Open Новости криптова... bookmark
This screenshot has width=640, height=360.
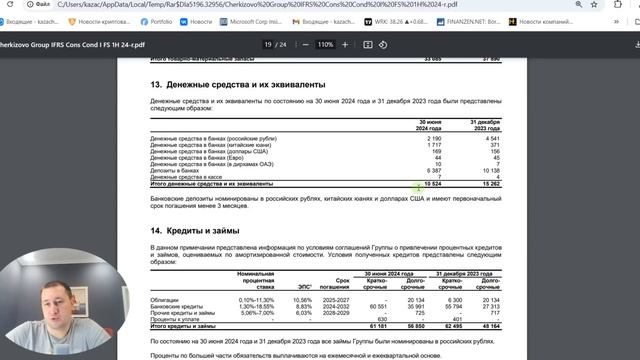(99, 22)
